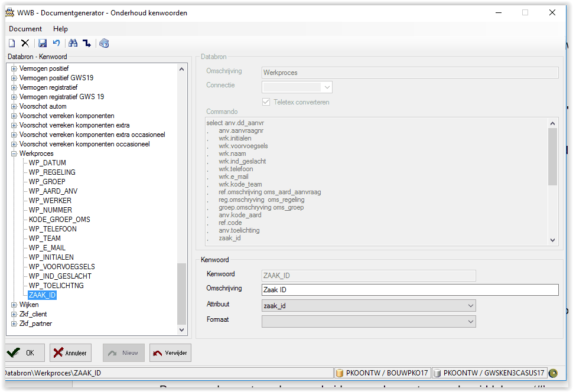573x392 pixels.
Task: Click the tree scrollbar down arrow
Action: 181,330
